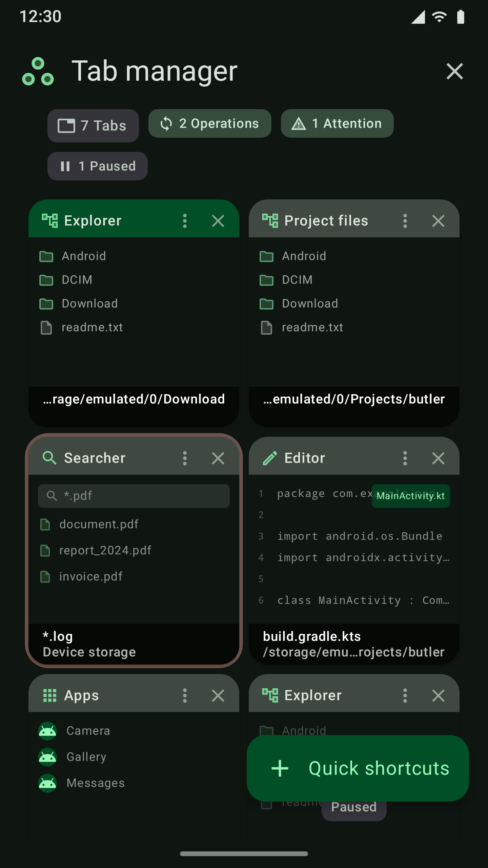Toggle the 1 Paused filter chip

coord(98,166)
